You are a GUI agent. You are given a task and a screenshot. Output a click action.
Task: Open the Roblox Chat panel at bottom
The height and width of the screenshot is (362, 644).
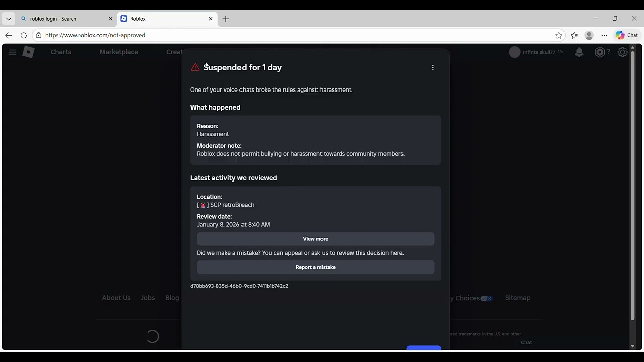pyautogui.click(x=526, y=342)
